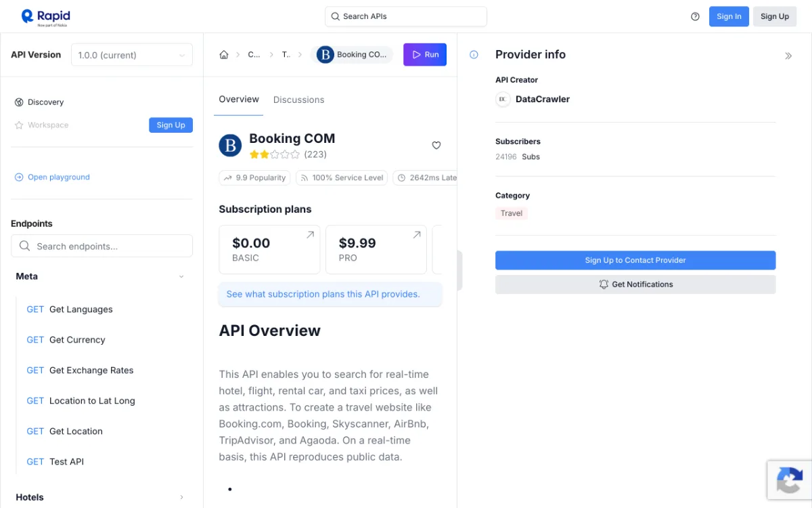Open the help question mark icon

coord(695,16)
